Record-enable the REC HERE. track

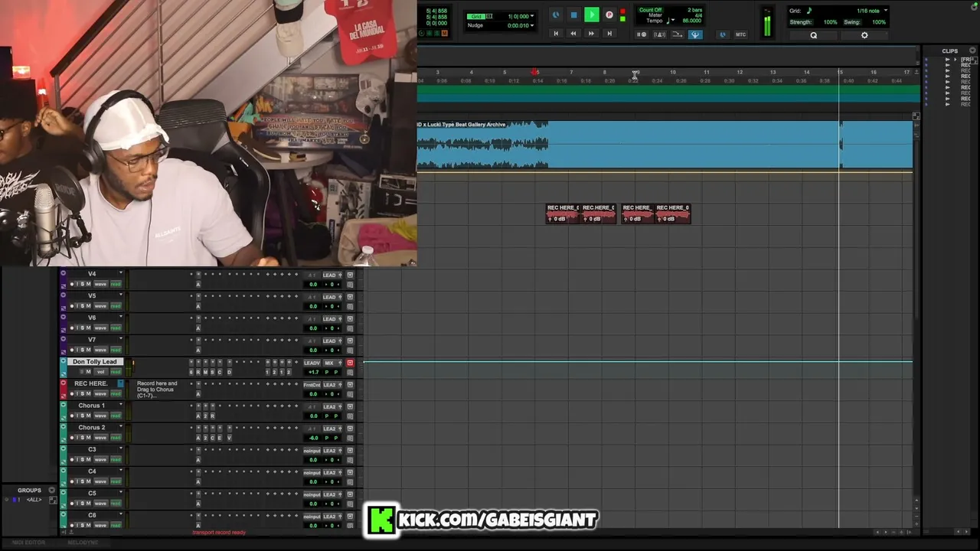[71, 394]
